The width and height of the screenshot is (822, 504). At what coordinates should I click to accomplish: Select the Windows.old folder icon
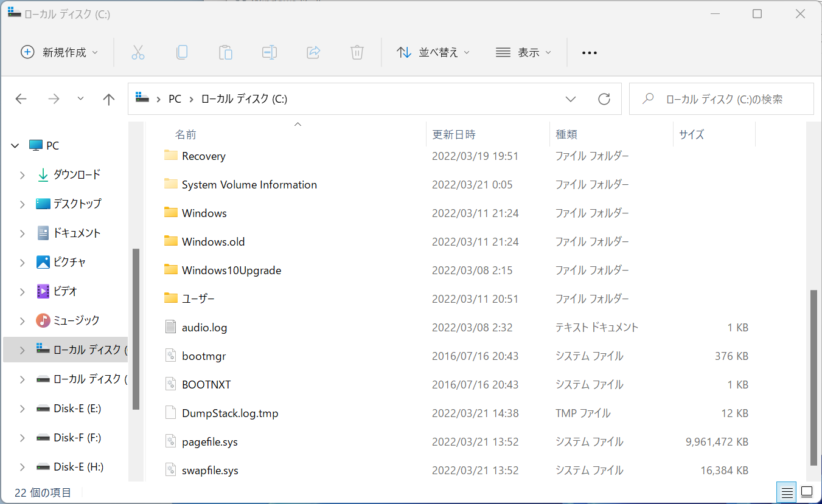click(x=170, y=241)
